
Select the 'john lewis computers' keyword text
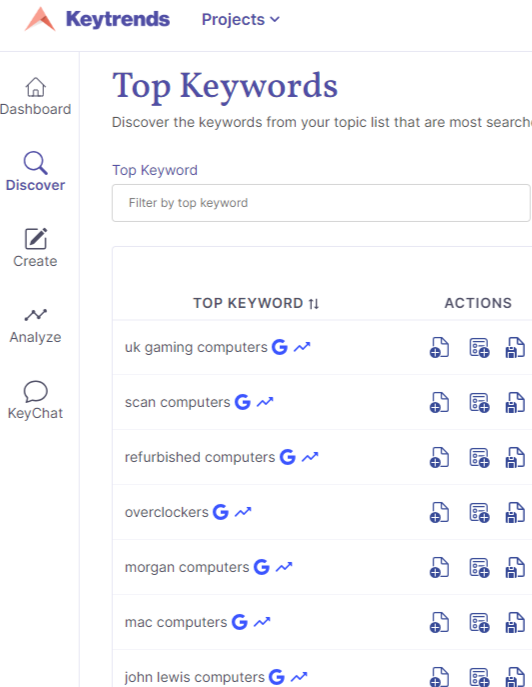195,677
